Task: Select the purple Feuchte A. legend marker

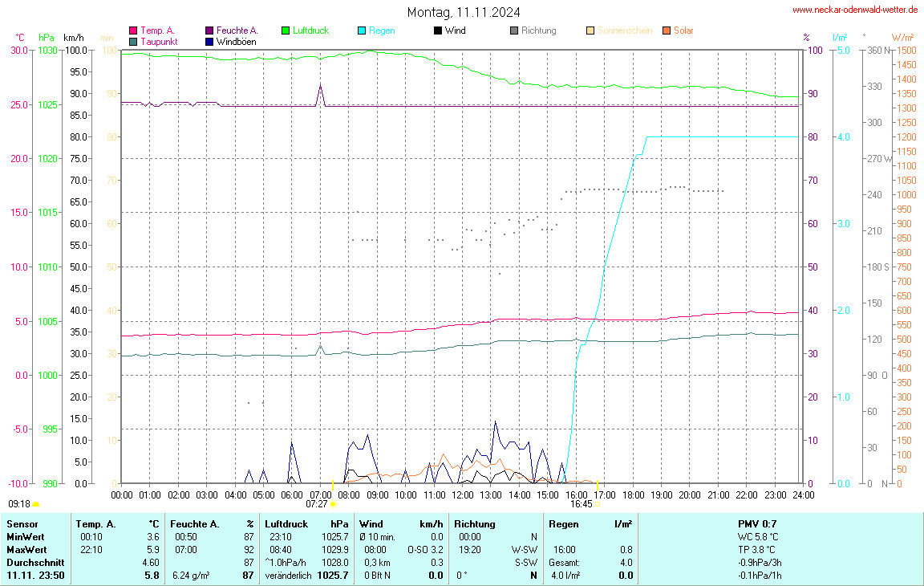Action: point(210,31)
